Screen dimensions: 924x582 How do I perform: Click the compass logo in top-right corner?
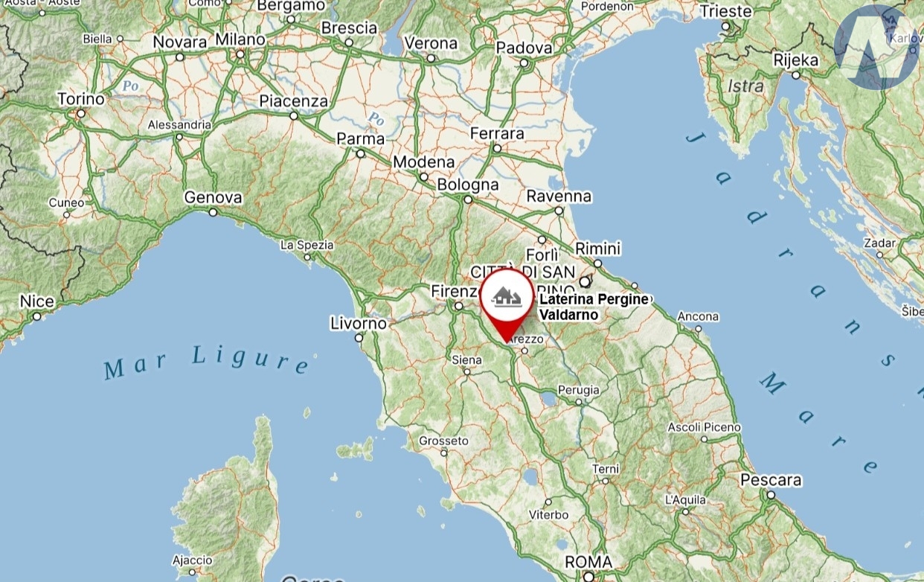coord(876,48)
